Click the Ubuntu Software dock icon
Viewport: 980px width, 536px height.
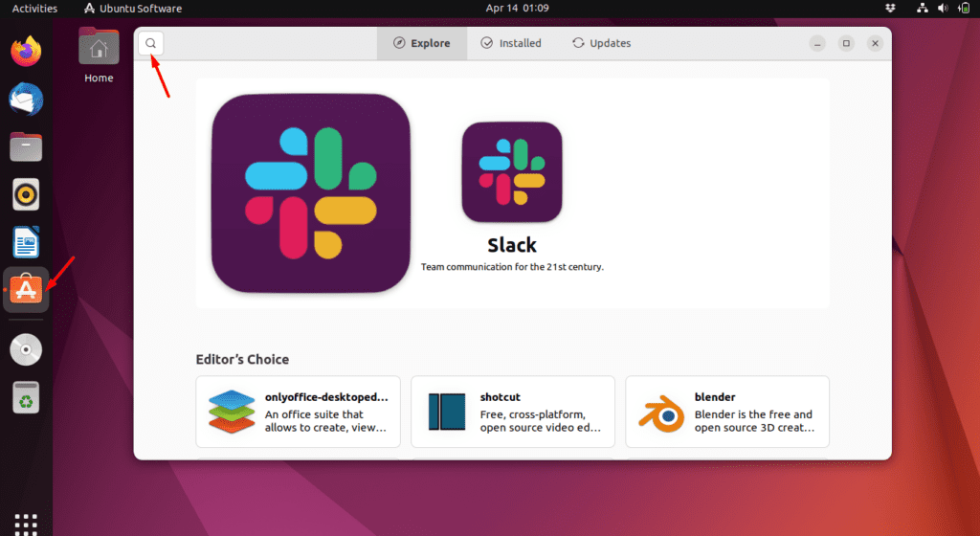click(26, 290)
